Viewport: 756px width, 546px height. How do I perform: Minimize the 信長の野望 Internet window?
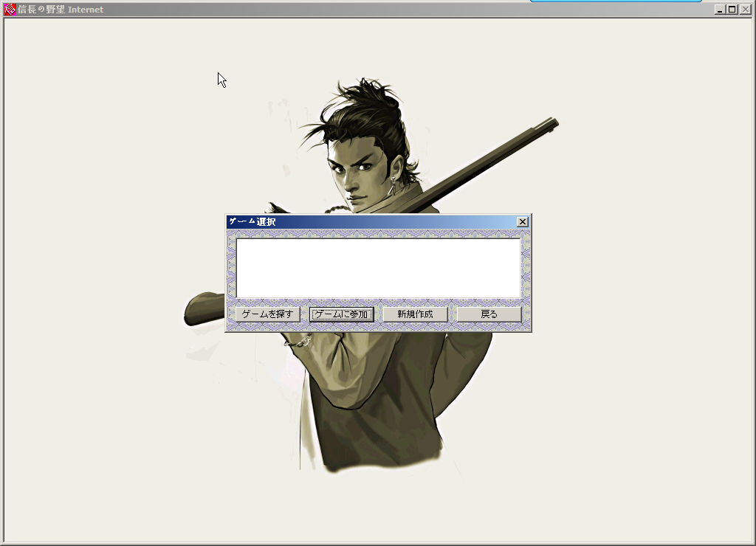click(x=720, y=10)
